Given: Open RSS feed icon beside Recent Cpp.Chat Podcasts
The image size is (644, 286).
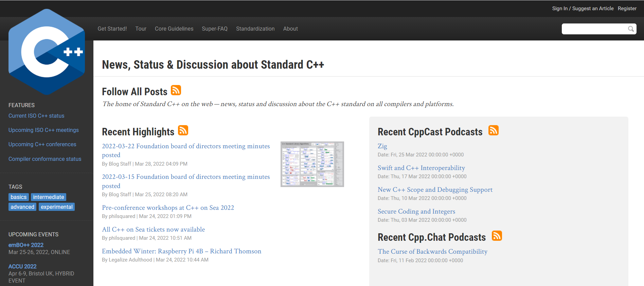Looking at the screenshot, I should 497,236.
